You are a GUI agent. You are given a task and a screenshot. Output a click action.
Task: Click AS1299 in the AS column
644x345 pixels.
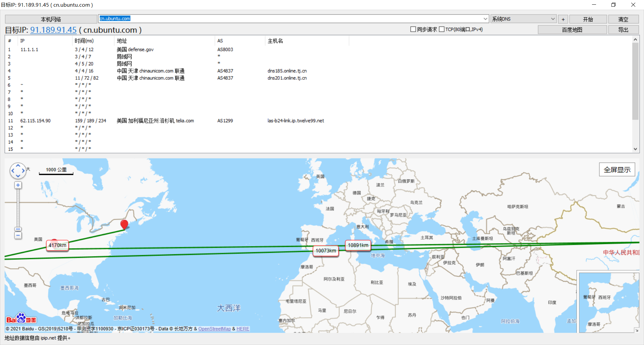coord(225,121)
